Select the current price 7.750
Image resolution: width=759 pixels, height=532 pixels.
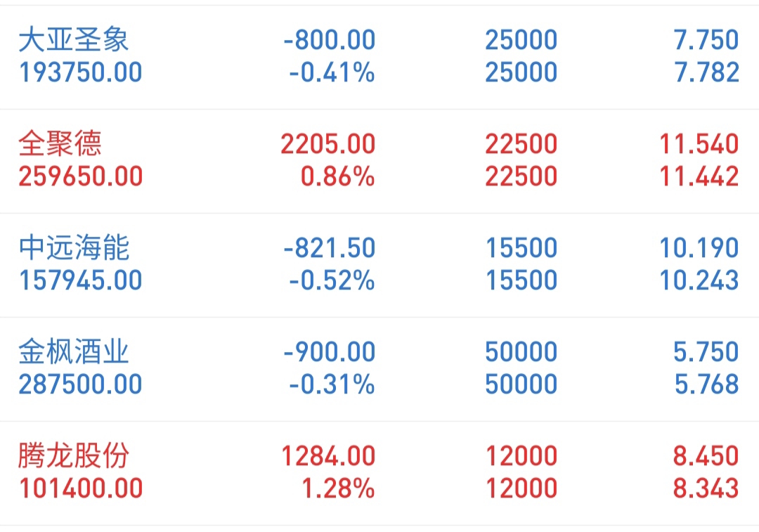[706, 40]
